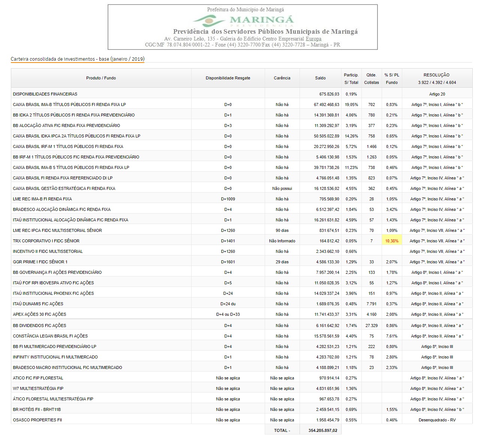Select the TRX CORPORATIVO I FIDC SÊNIOR row

46,241
